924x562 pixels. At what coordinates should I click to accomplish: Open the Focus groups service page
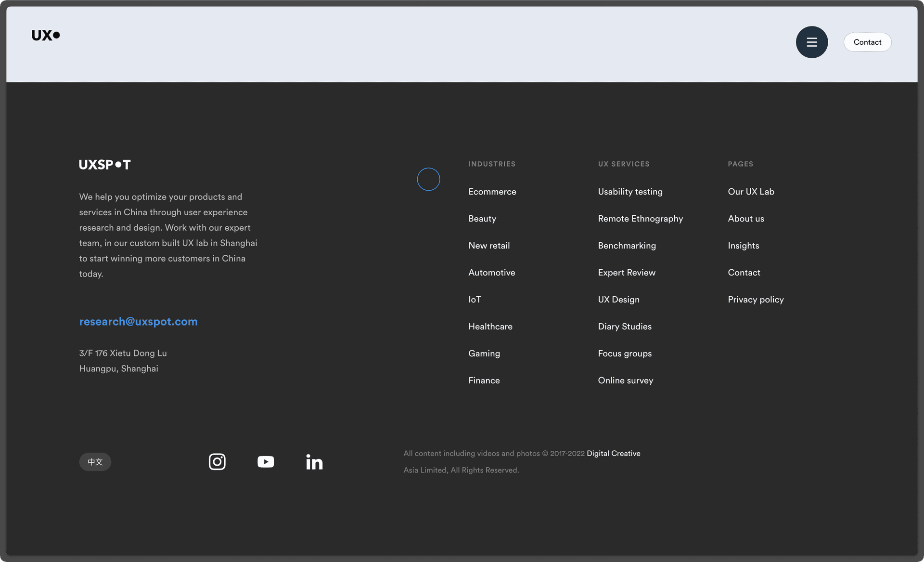624,353
